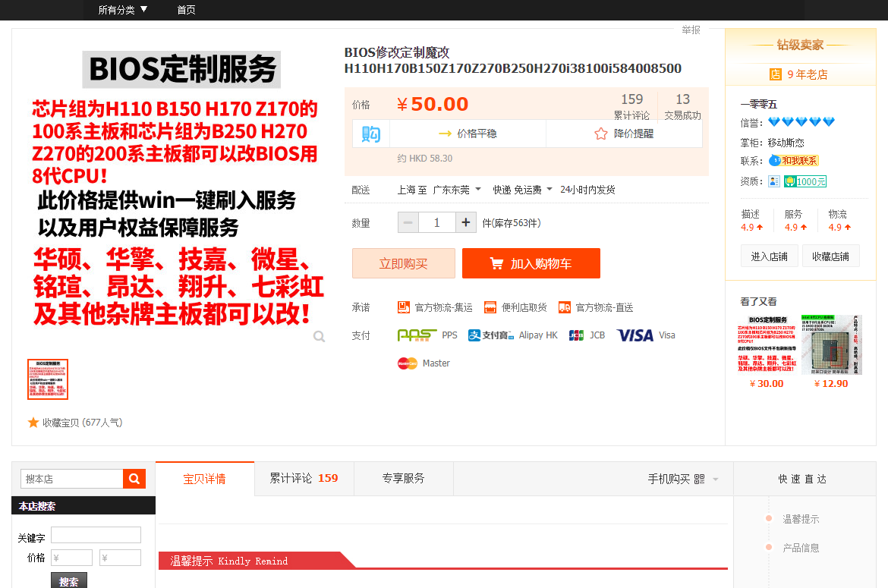Click the 便利店取货 store pickup icon
The height and width of the screenshot is (588, 888).
[x=490, y=307]
